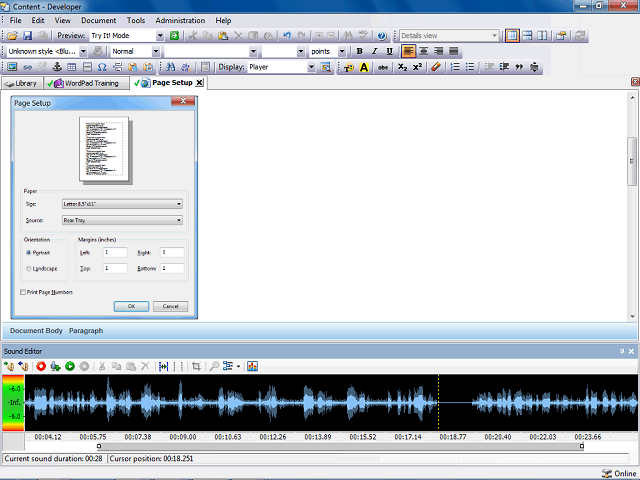The width and height of the screenshot is (640, 480).
Task: Click the Undo arrow icon
Action: (x=287, y=36)
